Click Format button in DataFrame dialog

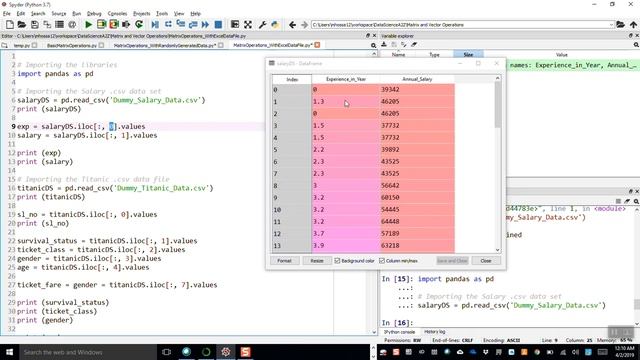coord(284,260)
